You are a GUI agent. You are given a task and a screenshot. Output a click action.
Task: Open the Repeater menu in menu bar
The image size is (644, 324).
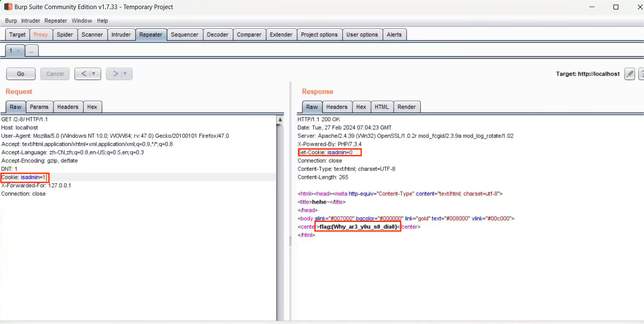56,21
